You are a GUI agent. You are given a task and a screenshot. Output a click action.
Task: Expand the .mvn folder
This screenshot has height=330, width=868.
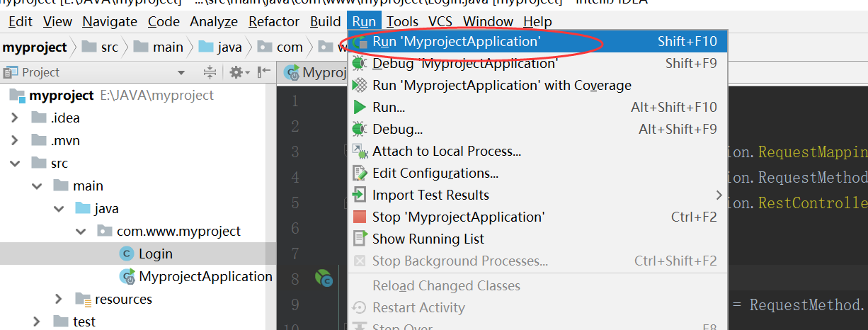click(x=15, y=141)
